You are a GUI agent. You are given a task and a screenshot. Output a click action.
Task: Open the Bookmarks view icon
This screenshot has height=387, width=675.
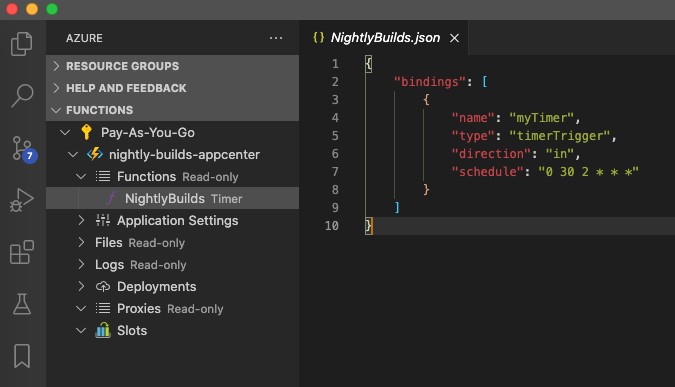point(22,356)
